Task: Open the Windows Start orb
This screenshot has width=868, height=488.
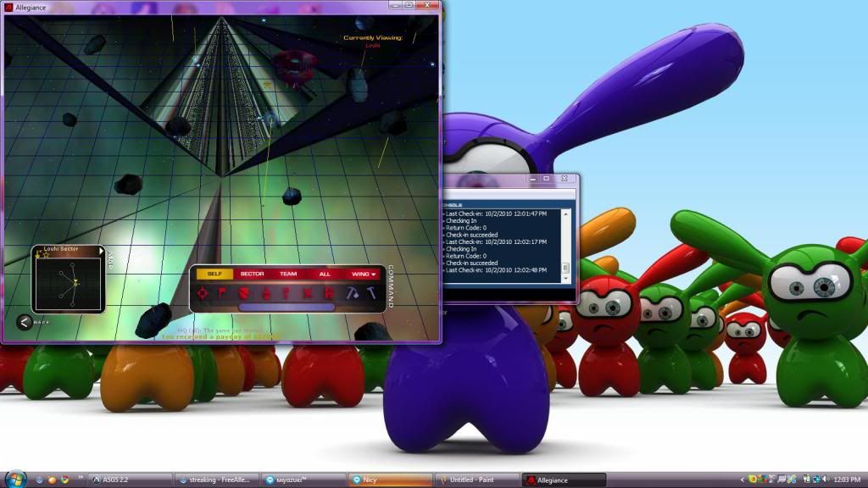Action: click(x=15, y=480)
